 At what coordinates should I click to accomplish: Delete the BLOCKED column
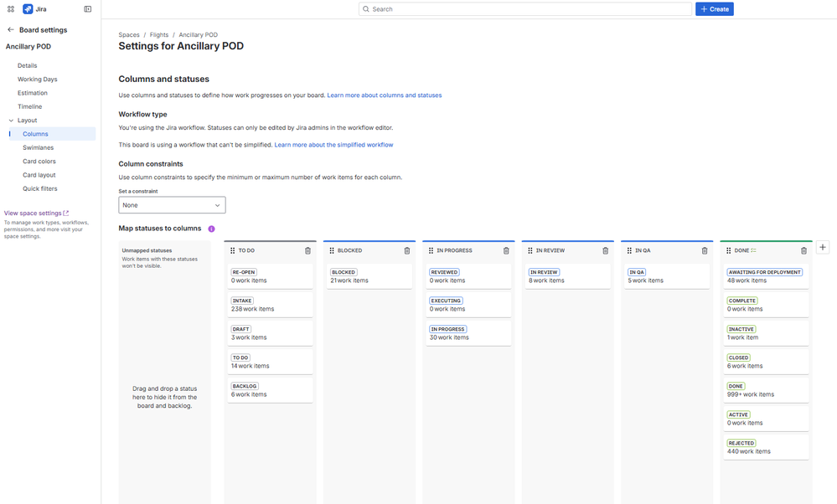(407, 250)
